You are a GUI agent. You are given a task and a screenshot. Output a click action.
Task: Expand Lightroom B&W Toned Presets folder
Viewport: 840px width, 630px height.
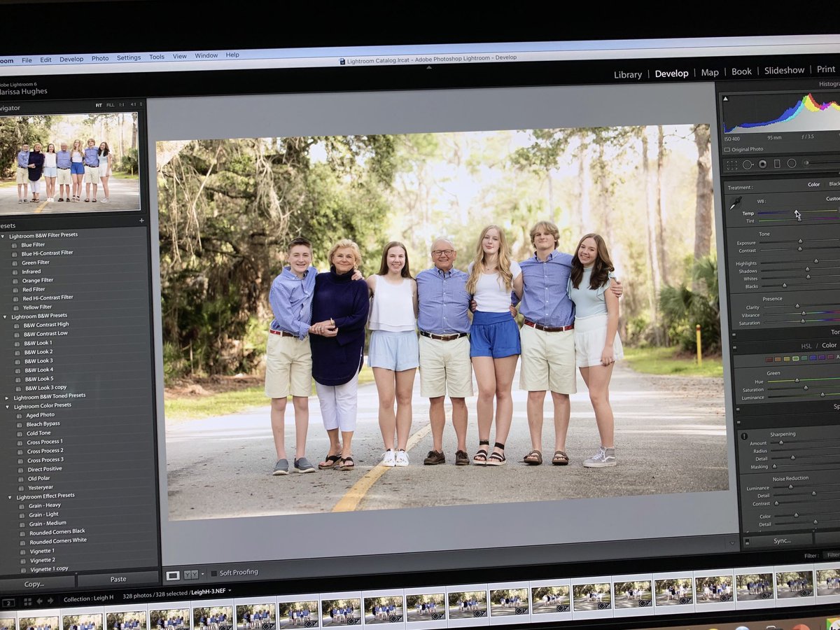click(8, 398)
